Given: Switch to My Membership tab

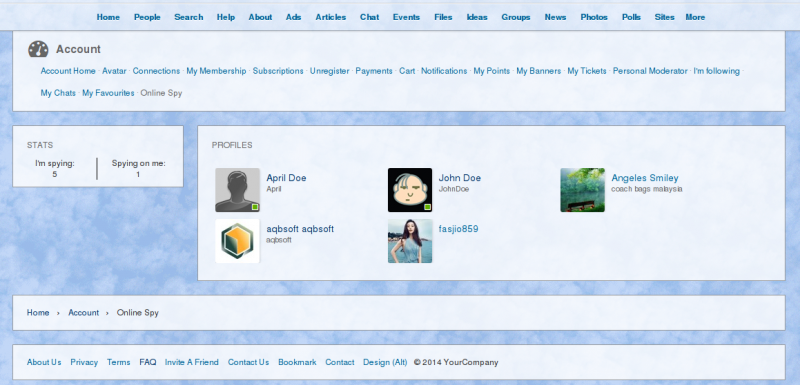Looking at the screenshot, I should click(216, 71).
